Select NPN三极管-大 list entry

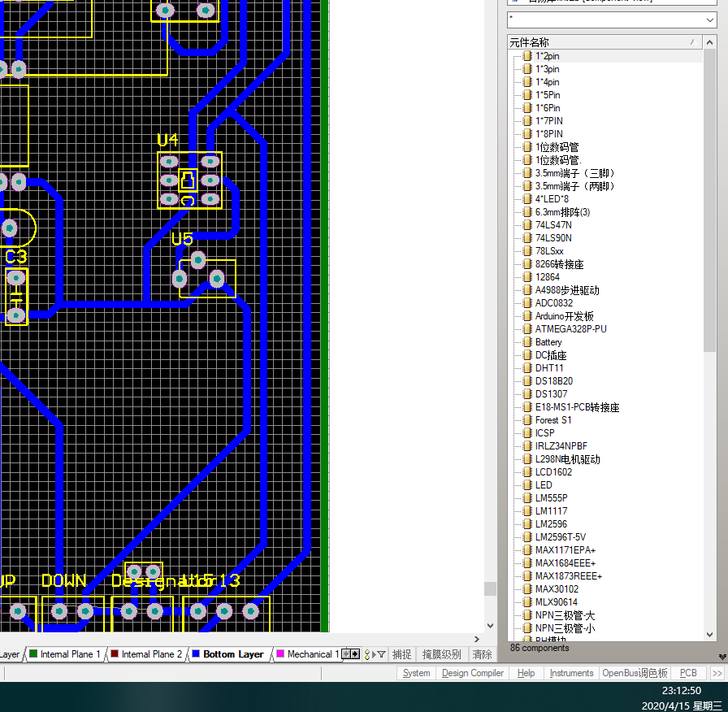pos(565,615)
